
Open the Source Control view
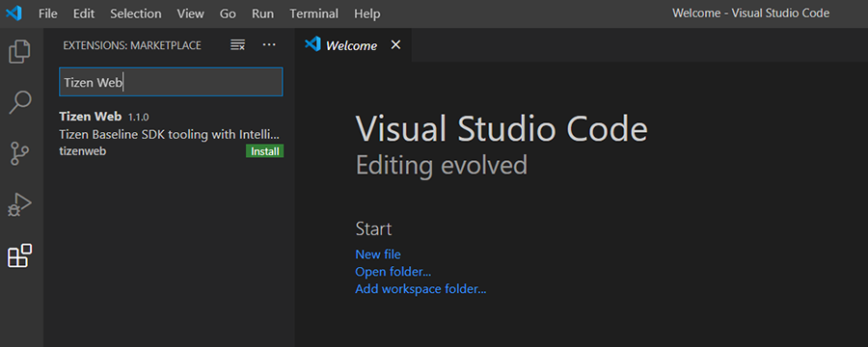coord(20,154)
